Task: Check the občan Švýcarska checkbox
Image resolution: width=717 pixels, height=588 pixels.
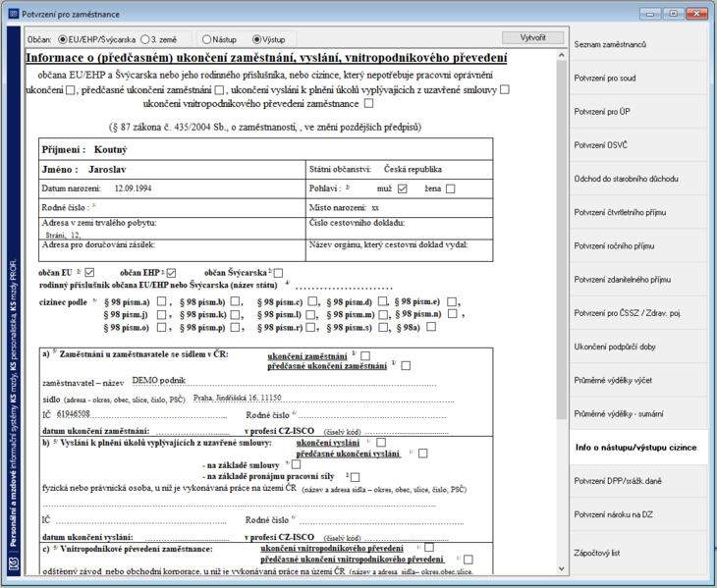Action: point(278,273)
